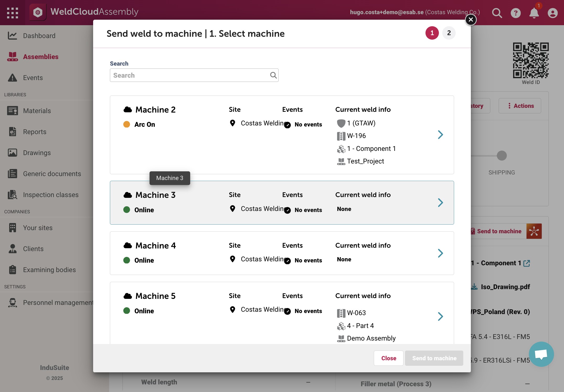Click the Materials library icon
This screenshot has height=392, width=564.
(x=12, y=110)
